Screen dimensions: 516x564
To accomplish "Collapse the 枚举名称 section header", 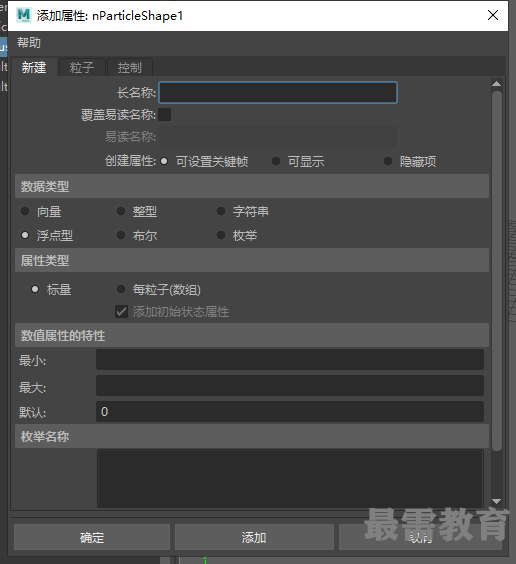I will click(252, 436).
